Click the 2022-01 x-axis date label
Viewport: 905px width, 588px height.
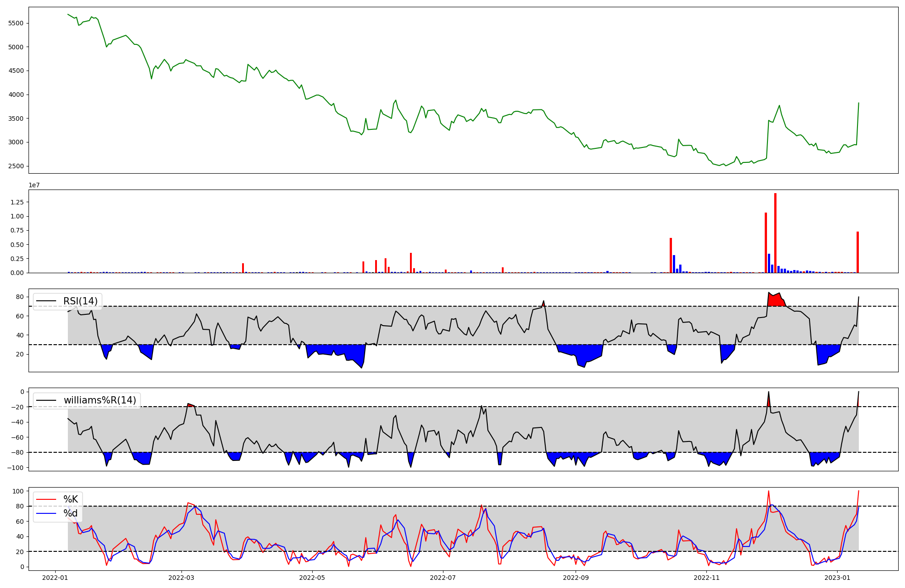(56, 578)
